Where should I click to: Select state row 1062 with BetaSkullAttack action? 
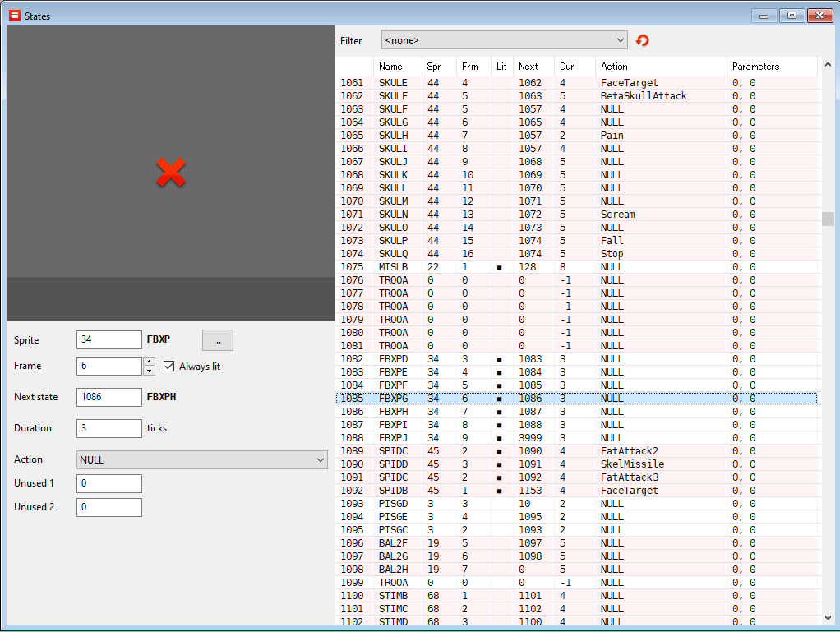point(576,96)
